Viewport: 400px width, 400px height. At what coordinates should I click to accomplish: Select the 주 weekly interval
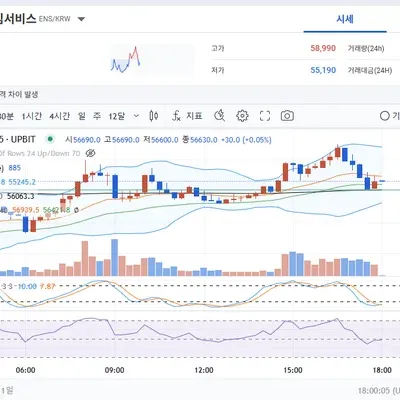[x=97, y=116]
